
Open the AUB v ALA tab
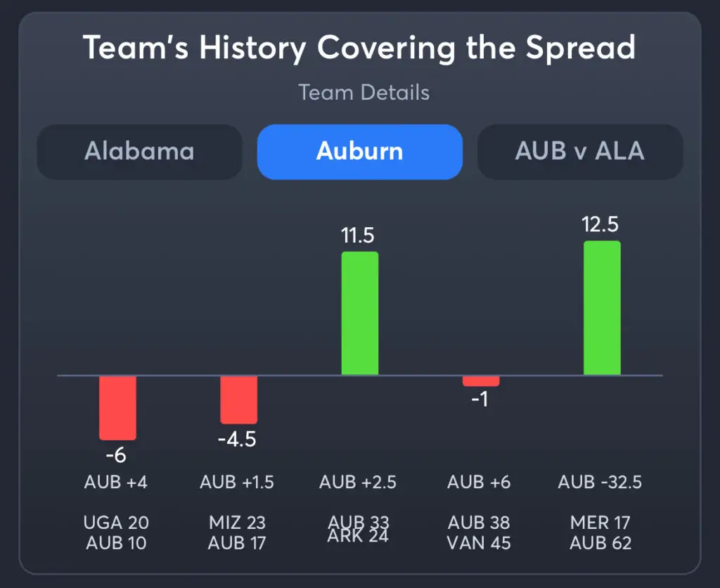click(579, 152)
